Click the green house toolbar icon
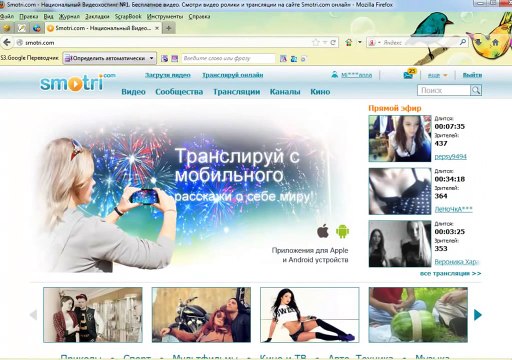 point(349,42)
